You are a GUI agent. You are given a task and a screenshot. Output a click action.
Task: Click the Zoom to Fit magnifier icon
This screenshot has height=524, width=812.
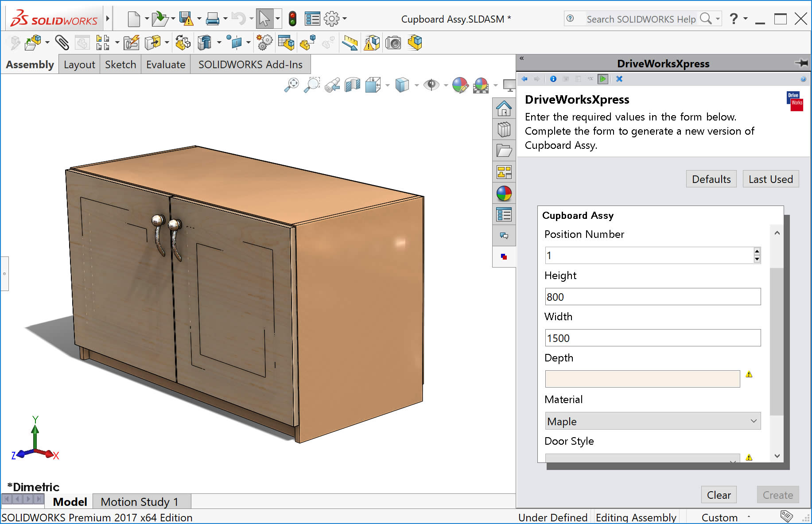291,84
